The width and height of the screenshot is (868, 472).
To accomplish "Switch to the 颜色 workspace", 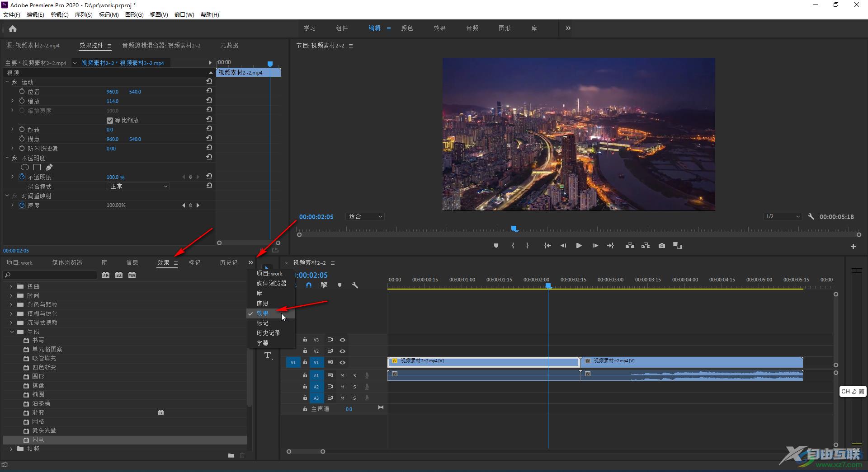I will [x=407, y=28].
